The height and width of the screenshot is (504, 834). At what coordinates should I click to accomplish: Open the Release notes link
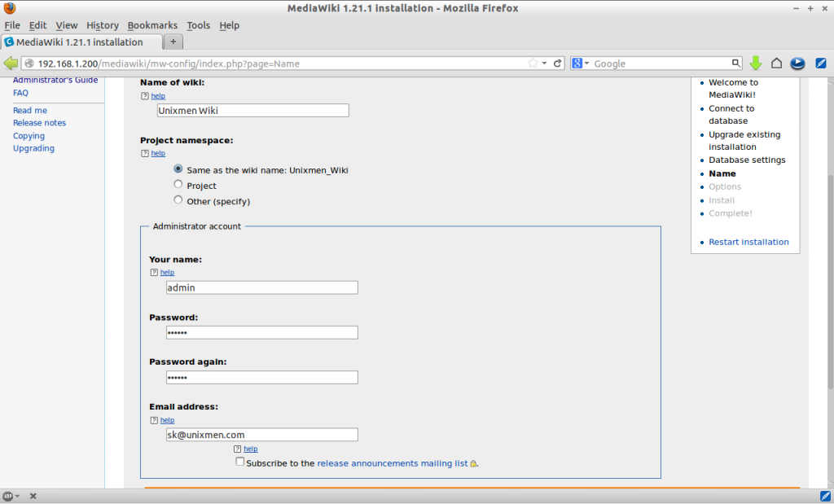(x=39, y=123)
